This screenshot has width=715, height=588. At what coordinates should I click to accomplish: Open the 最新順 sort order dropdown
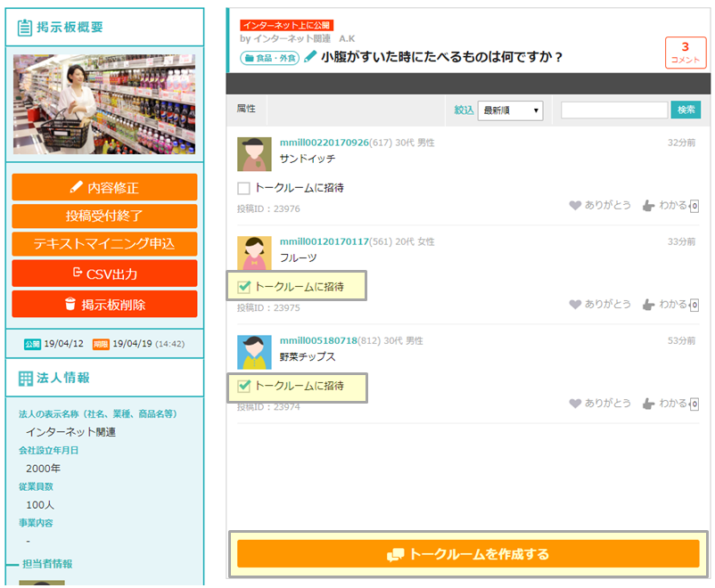510,110
